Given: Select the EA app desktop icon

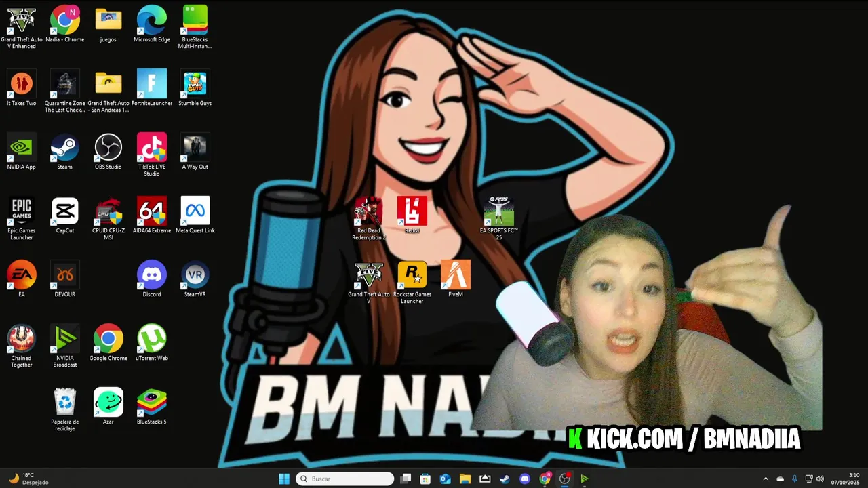Looking at the screenshot, I should point(22,279).
